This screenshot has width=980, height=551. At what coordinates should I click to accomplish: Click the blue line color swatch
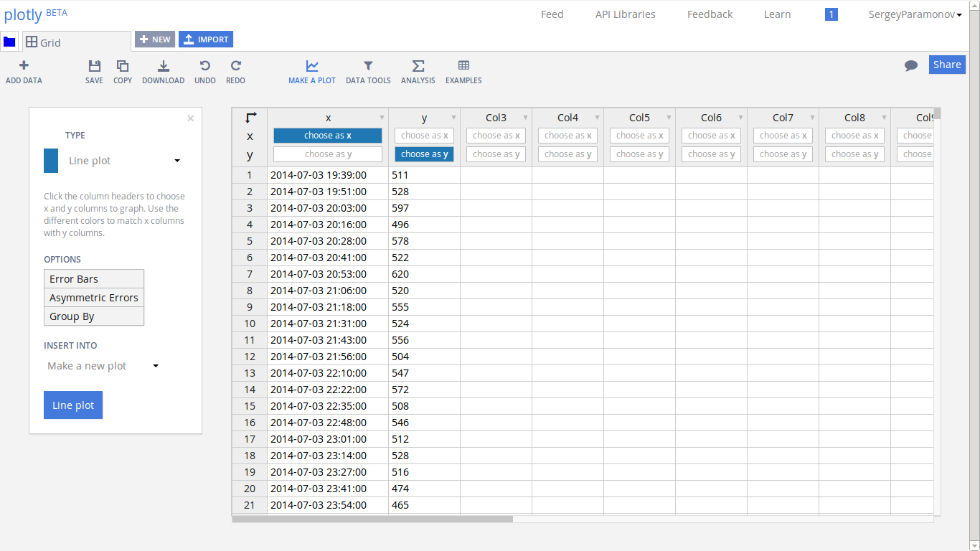51,161
